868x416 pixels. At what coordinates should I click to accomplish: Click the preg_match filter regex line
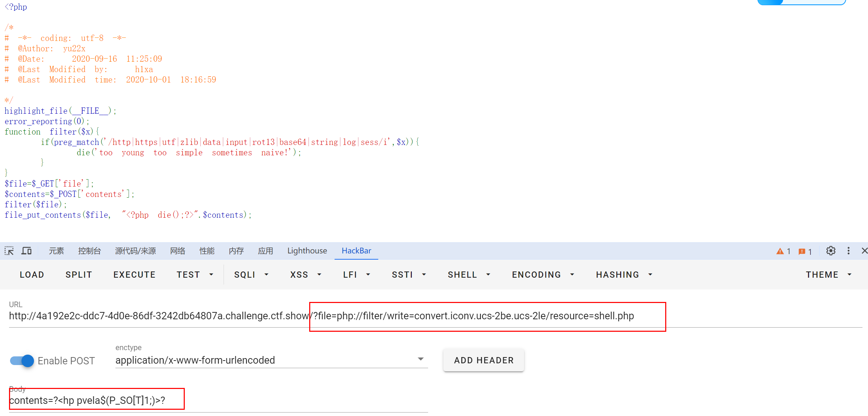(230, 142)
